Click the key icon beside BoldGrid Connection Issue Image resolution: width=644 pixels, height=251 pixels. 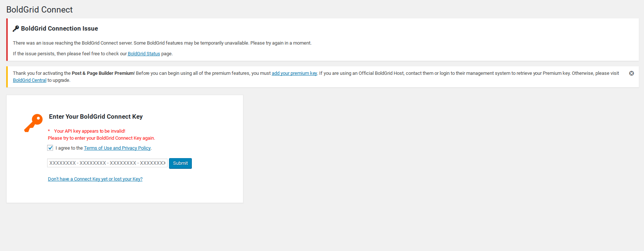tap(16, 28)
